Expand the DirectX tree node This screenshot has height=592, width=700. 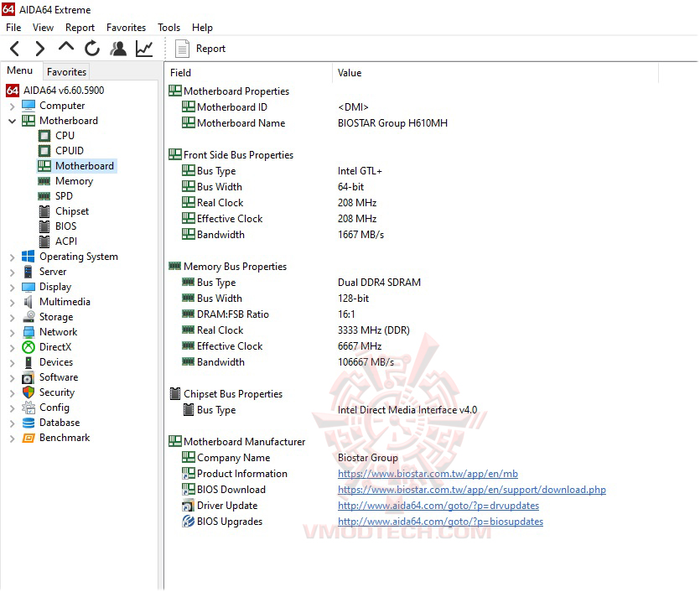(12, 348)
